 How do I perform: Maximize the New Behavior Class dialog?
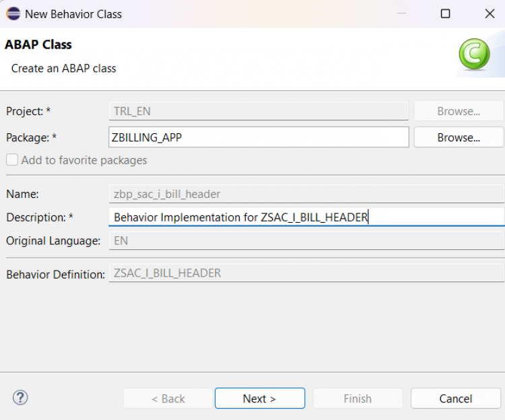click(x=445, y=13)
